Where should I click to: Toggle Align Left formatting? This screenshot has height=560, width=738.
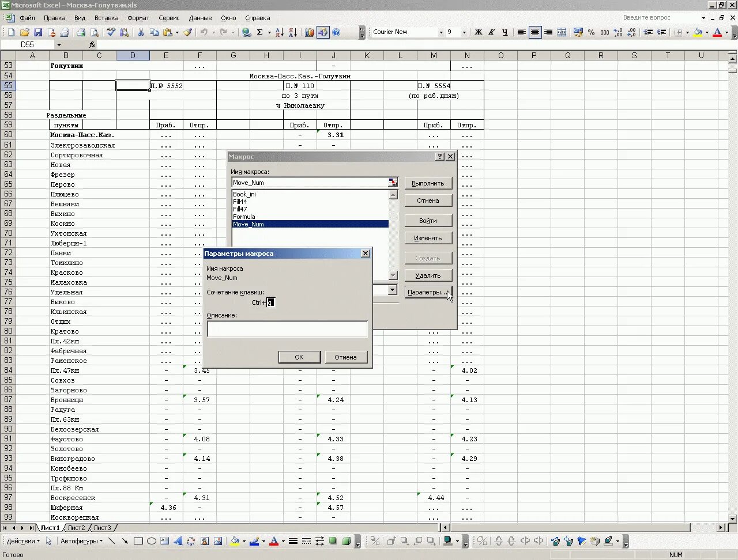521,32
